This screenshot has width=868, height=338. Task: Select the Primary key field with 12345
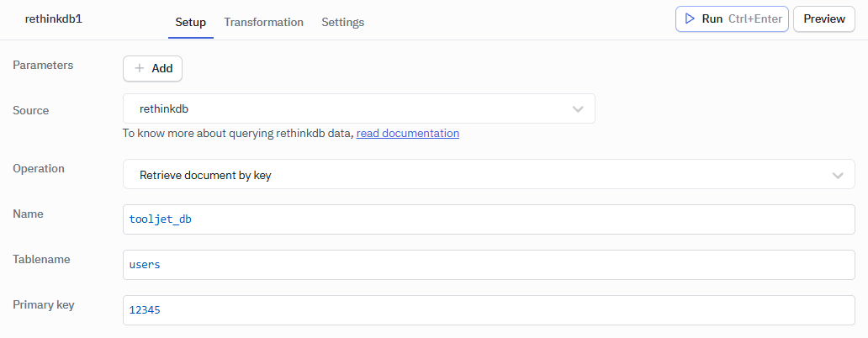pyautogui.click(x=488, y=310)
